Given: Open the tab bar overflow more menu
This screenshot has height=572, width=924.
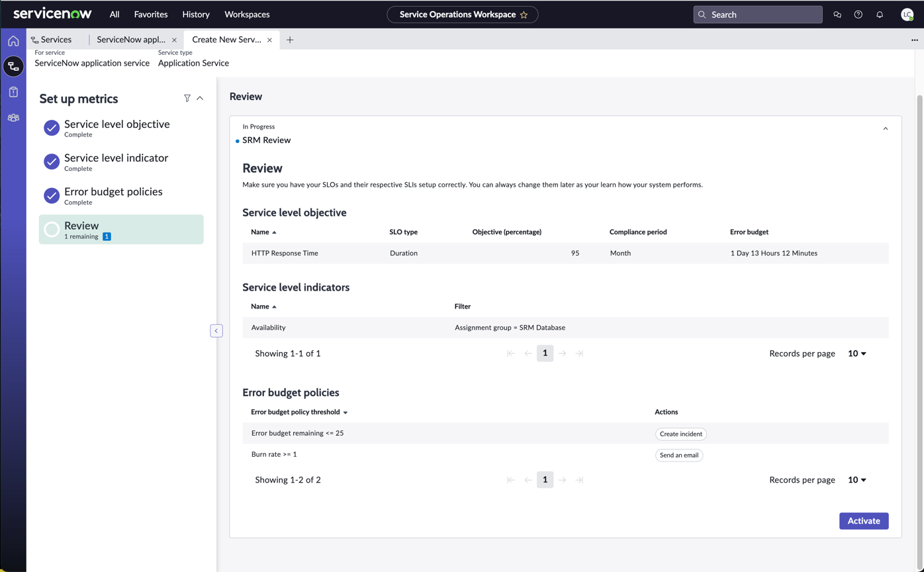Looking at the screenshot, I should click(x=915, y=40).
